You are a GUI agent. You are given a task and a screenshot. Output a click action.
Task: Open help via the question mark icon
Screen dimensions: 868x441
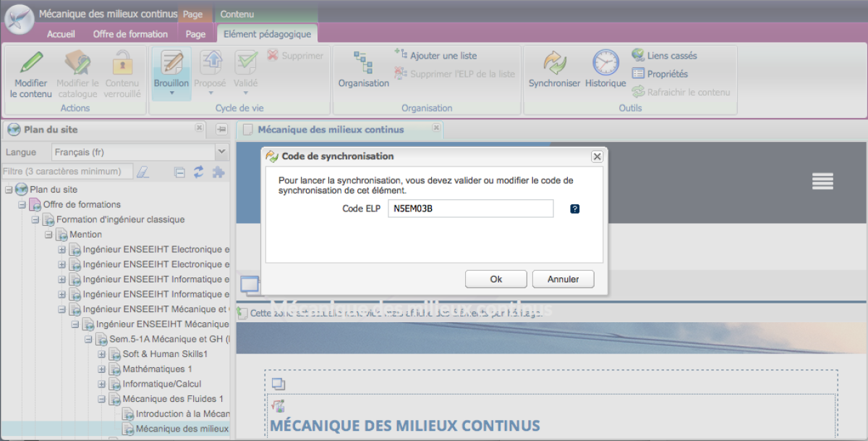[x=574, y=209]
